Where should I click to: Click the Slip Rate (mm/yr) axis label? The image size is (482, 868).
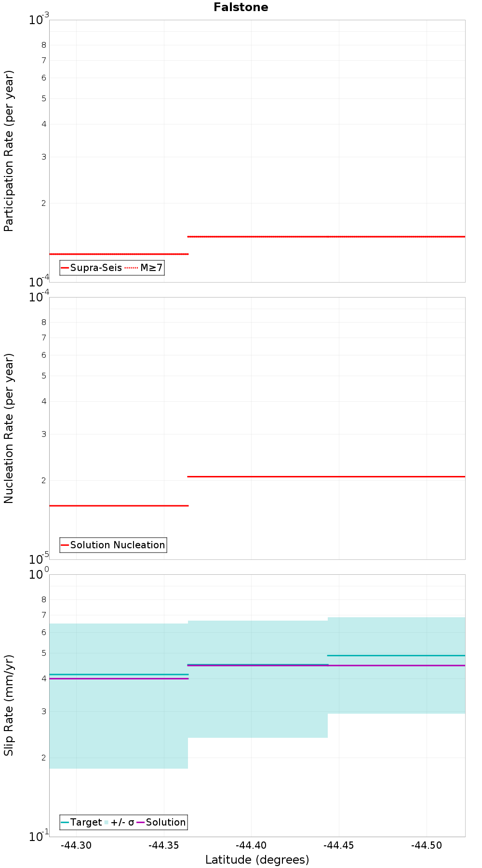tap(9, 705)
